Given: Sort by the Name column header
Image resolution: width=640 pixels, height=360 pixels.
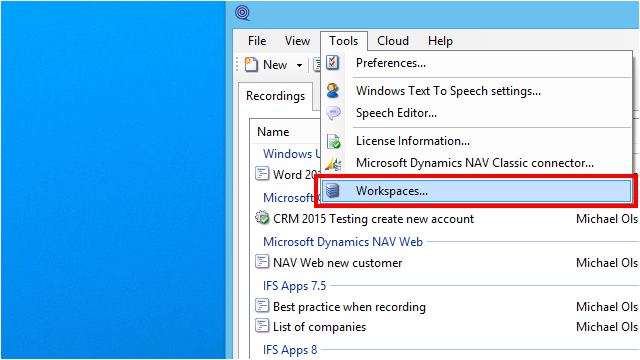Looking at the screenshot, I should tap(273, 132).
